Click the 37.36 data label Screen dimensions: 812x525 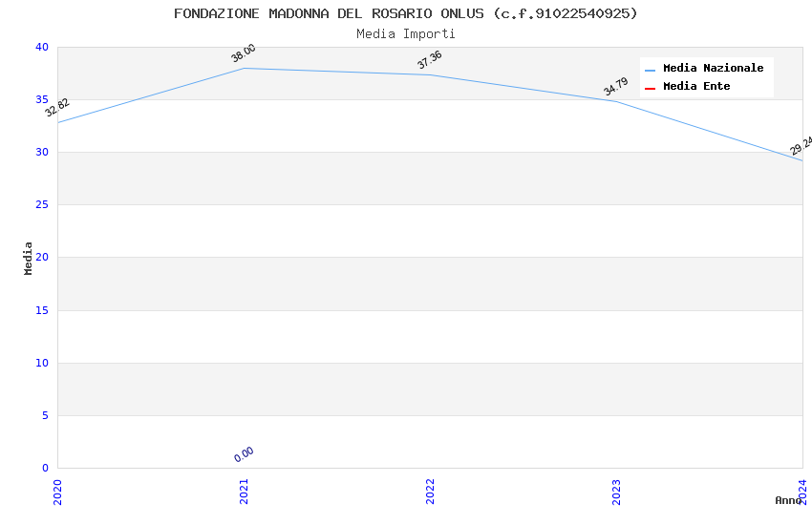tap(429, 59)
